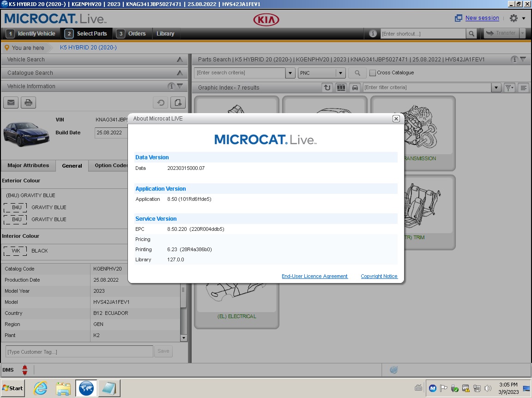This screenshot has width=532, height=398.
Task: Collapse the Vehicle Information panel
Action: tap(180, 86)
